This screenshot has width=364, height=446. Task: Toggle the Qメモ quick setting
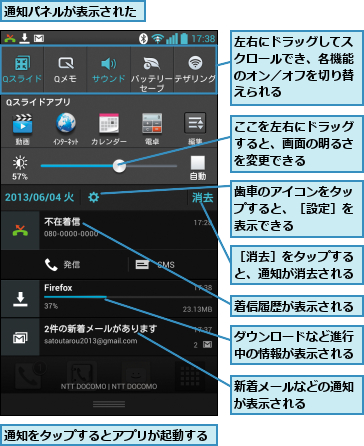click(x=65, y=69)
